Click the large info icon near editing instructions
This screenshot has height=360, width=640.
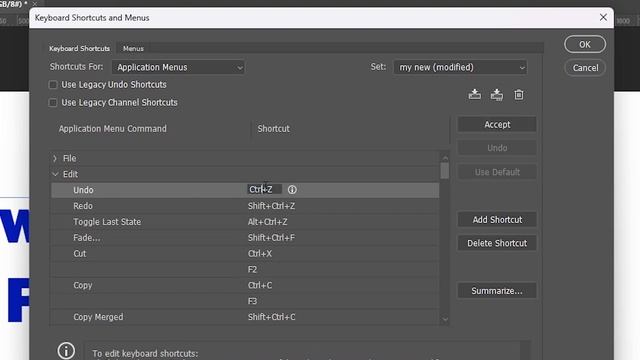(x=66, y=350)
